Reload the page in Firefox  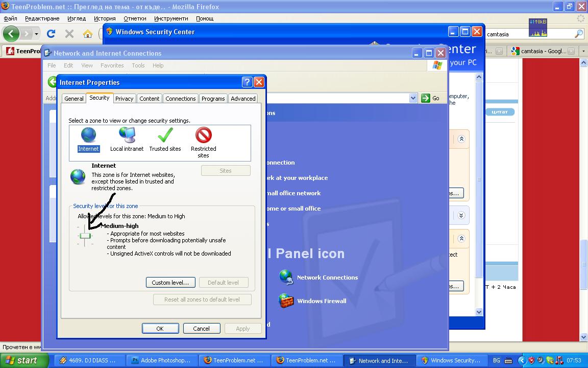pyautogui.click(x=51, y=34)
